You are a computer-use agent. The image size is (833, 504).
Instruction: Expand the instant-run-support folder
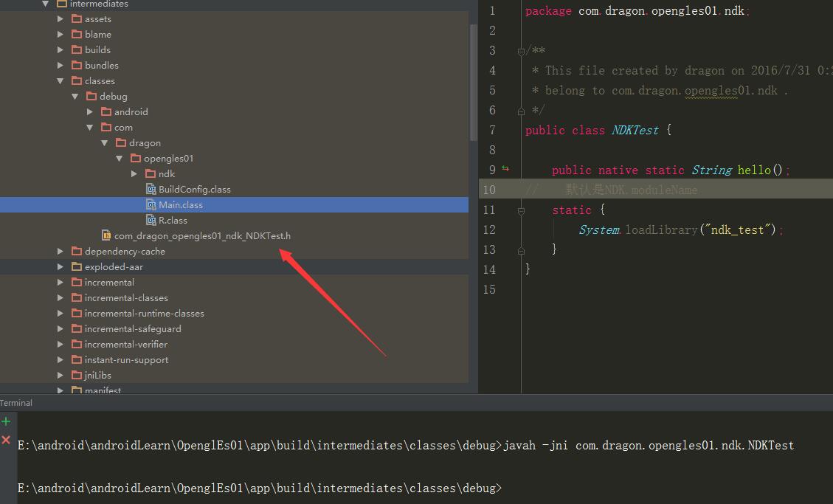coord(60,359)
